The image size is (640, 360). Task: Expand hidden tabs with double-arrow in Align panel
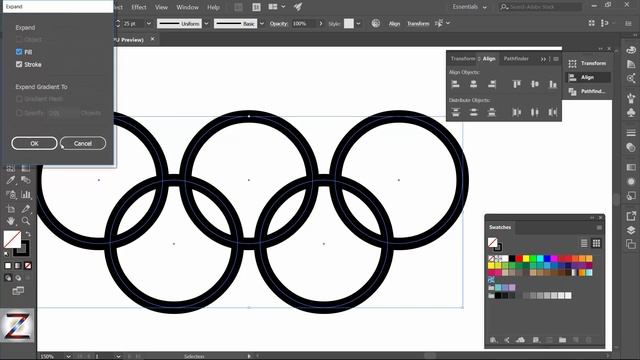point(543,59)
